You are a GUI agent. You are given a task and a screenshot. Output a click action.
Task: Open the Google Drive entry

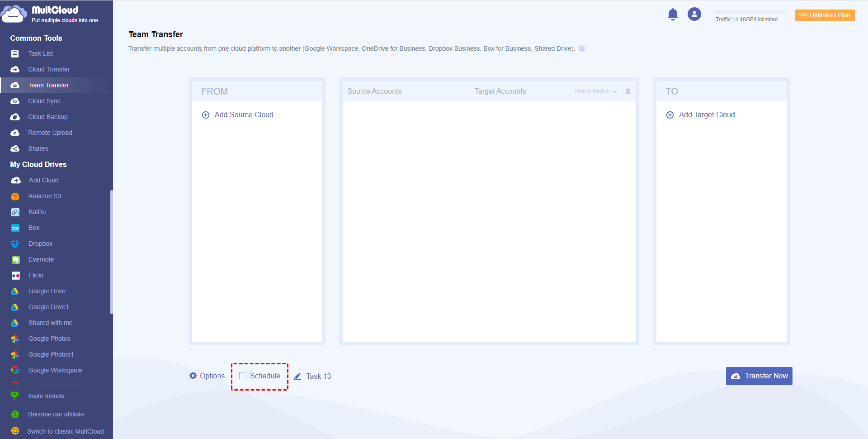click(x=47, y=291)
